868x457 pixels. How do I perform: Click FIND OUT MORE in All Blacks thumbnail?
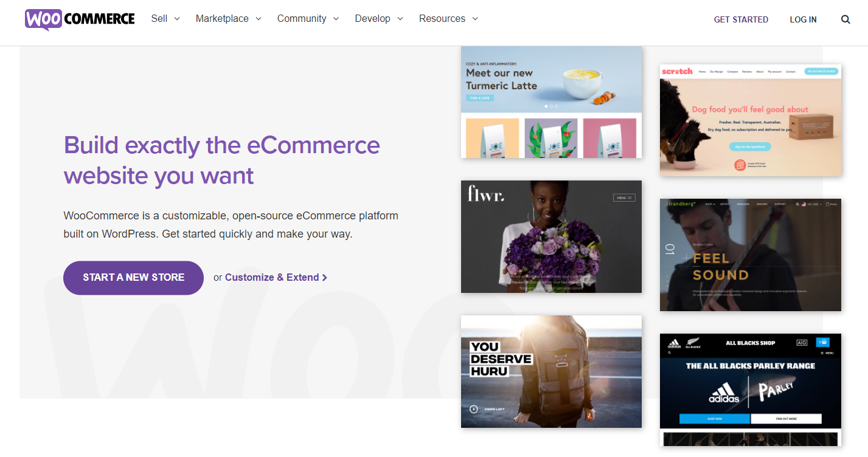(x=786, y=419)
